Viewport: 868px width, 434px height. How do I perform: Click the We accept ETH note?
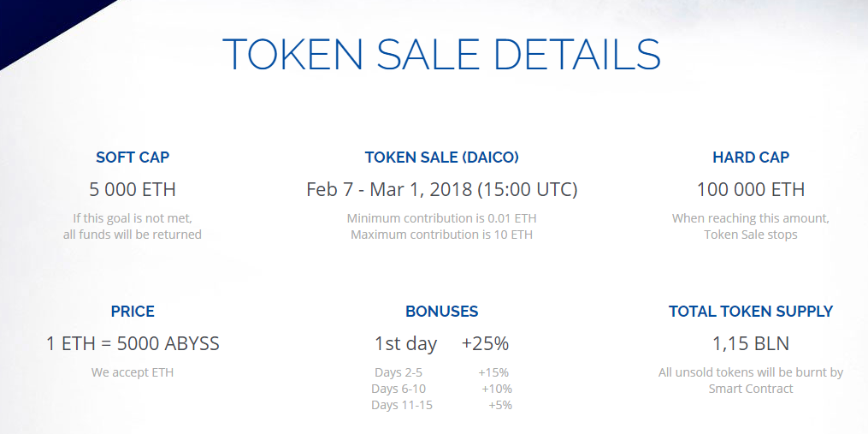[x=133, y=372]
